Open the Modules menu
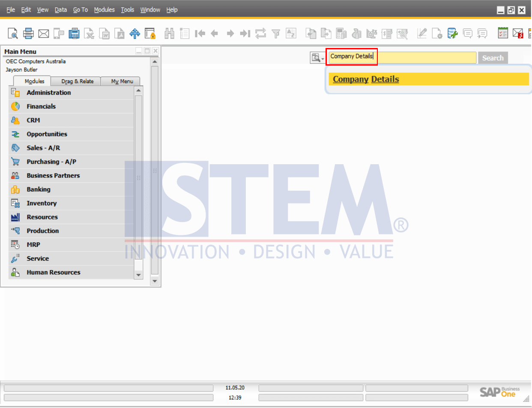 (x=105, y=9)
